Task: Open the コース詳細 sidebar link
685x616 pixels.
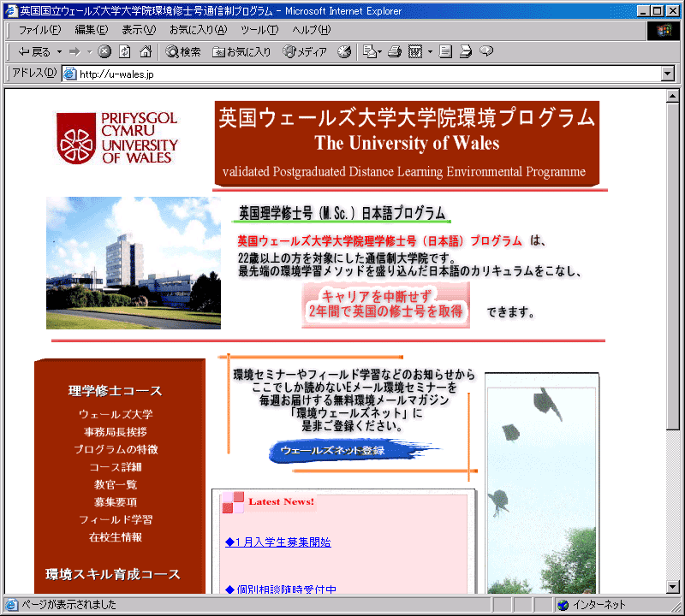Action: pyautogui.click(x=116, y=467)
